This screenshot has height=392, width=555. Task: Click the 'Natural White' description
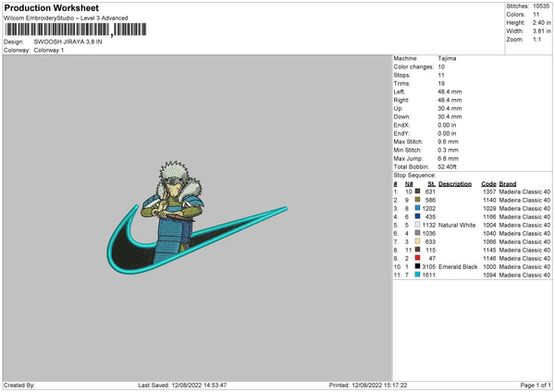point(457,225)
